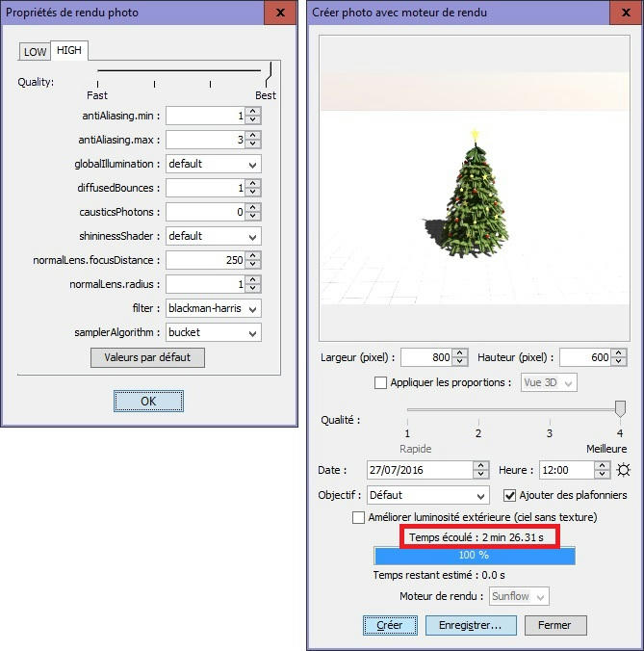Image resolution: width=644 pixels, height=651 pixels.
Task: Increment the Heure time with up arrow
Action: click(602, 466)
